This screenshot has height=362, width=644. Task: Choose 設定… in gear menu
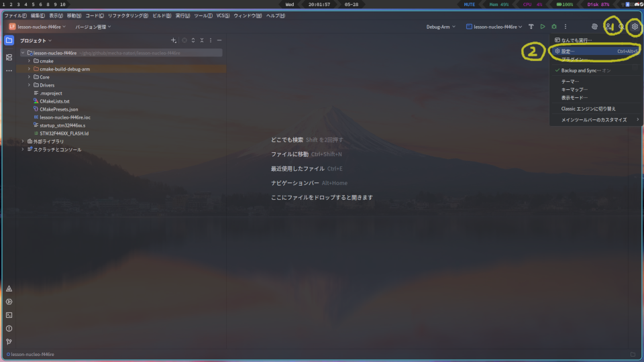[596, 52]
